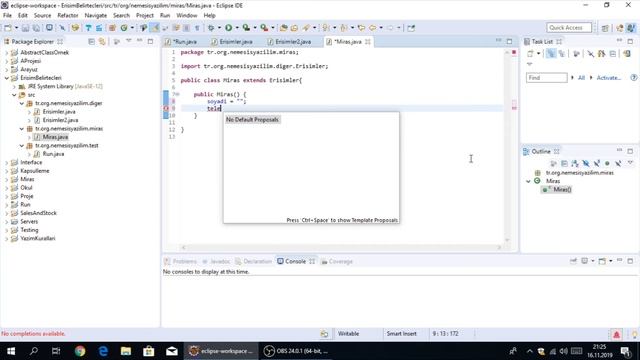Image resolution: width=640 pixels, height=360 pixels.
Task: Maximize the editor area
Action: pyautogui.click(x=509, y=41)
